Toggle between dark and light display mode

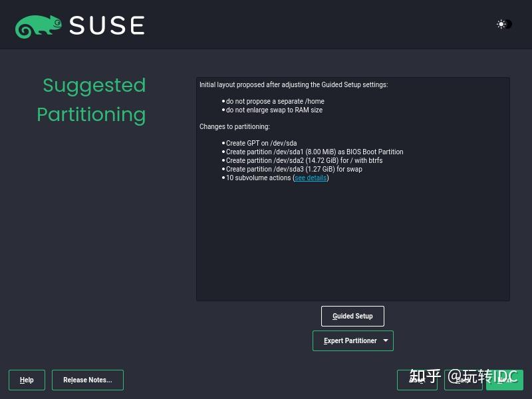point(502,24)
